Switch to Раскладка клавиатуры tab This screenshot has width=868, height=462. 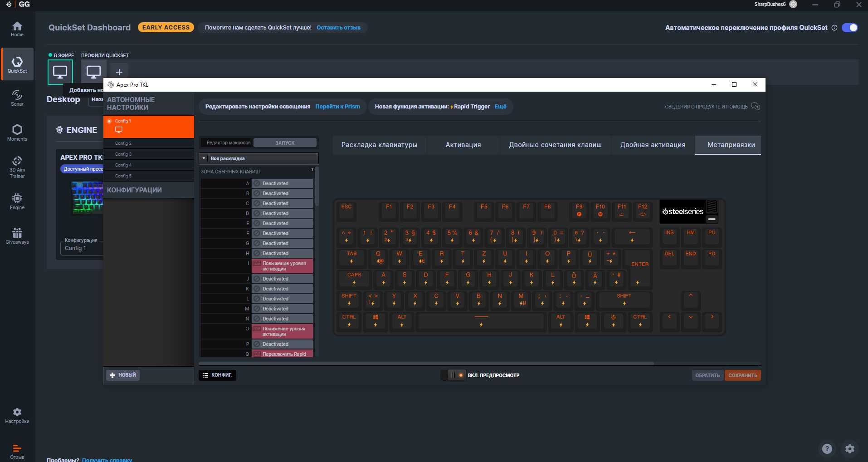tap(379, 145)
